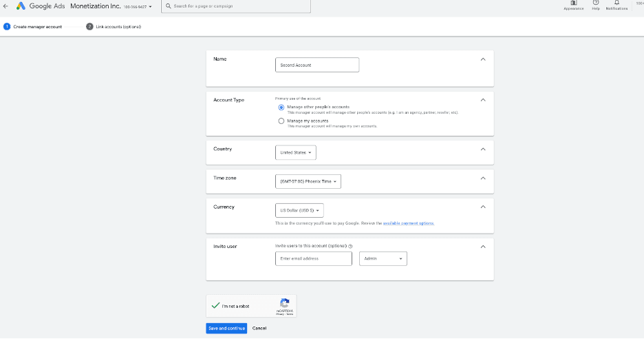The width and height of the screenshot is (644, 339).
Task: Go to Create manager account step
Action: pos(33,27)
